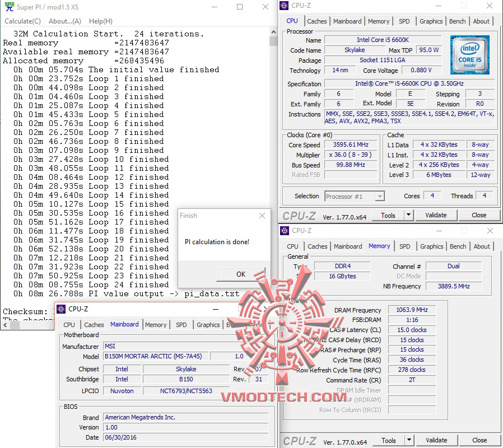
Task: Click the Core Speed value 3595.61 MHz
Action: (351, 144)
